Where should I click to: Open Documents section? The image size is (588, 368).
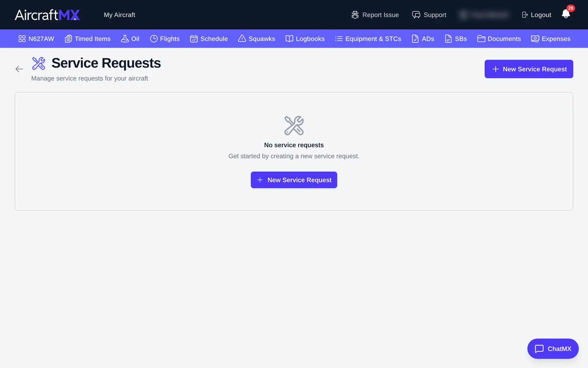point(499,39)
